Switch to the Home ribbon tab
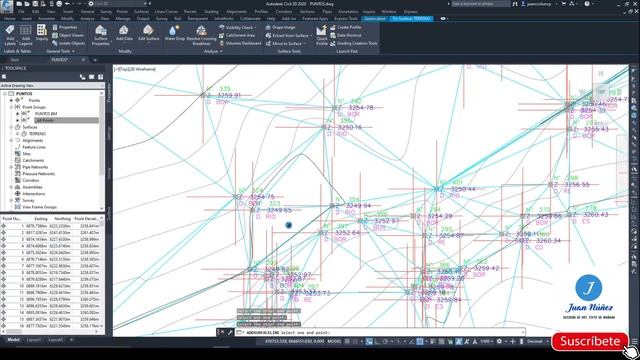This screenshot has height=360, width=640. coord(10,19)
